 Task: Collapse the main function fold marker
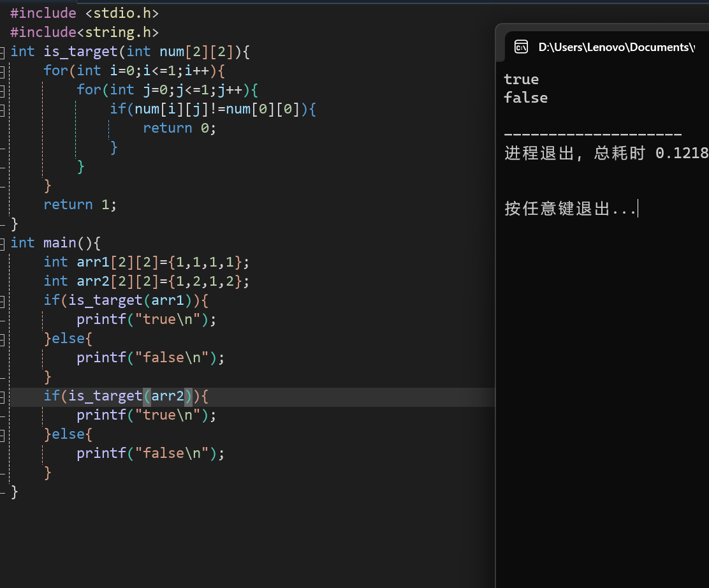2,244
